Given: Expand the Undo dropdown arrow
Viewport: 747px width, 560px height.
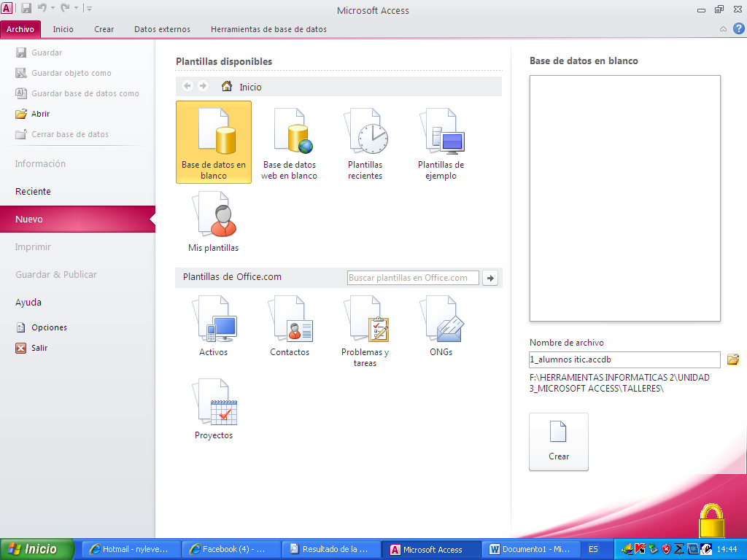Looking at the screenshot, I should (53, 7).
